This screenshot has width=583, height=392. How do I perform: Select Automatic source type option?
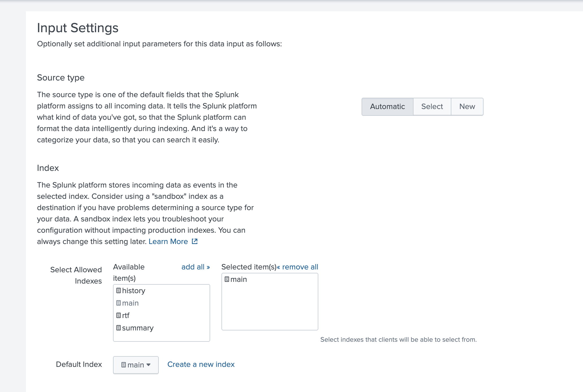coord(387,106)
